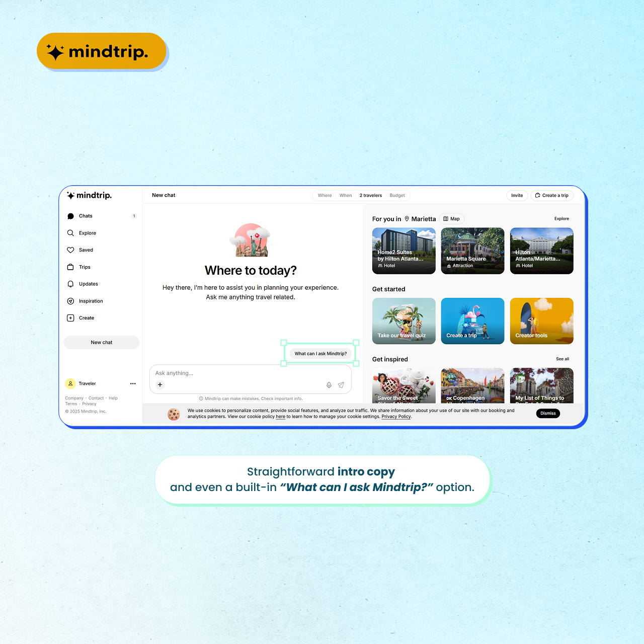Click the Contact footer link
The height and width of the screenshot is (644, 644).
(x=96, y=398)
